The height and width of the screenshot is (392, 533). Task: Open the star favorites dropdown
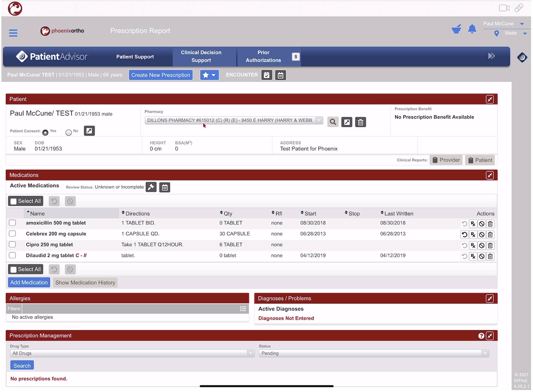(x=209, y=75)
